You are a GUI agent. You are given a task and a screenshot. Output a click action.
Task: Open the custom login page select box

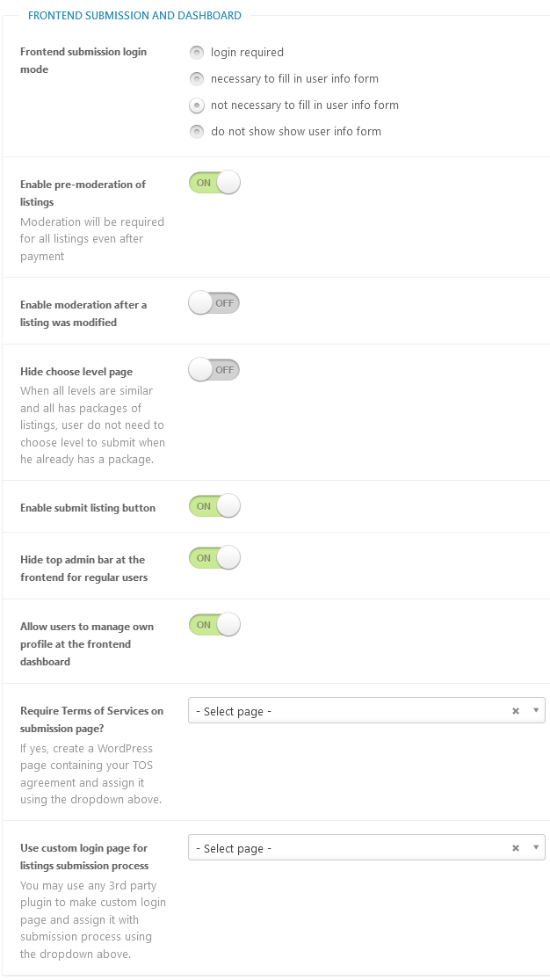coord(366,847)
